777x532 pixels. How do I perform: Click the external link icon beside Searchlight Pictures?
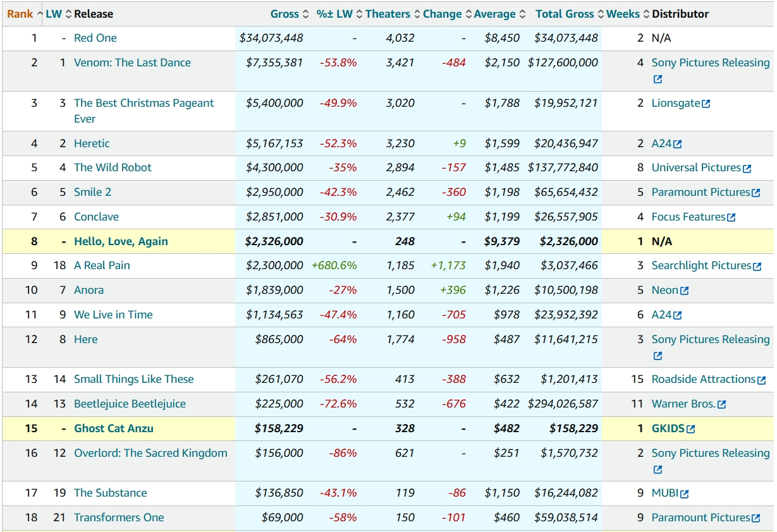757,267
